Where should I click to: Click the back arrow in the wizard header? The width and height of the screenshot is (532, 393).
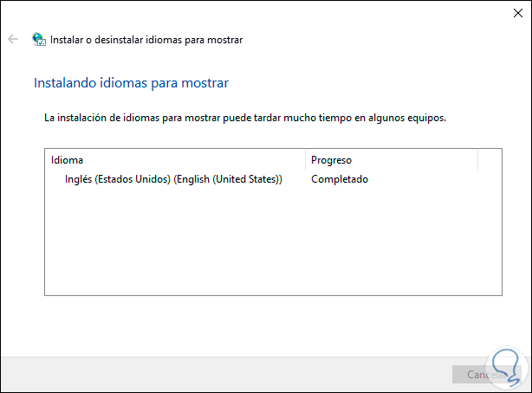(x=13, y=40)
